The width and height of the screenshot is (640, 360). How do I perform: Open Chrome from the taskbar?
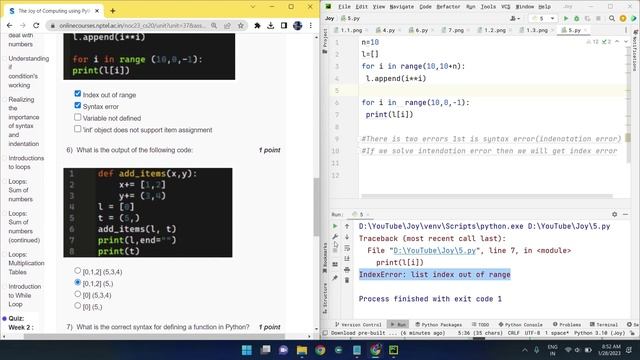click(x=320, y=350)
